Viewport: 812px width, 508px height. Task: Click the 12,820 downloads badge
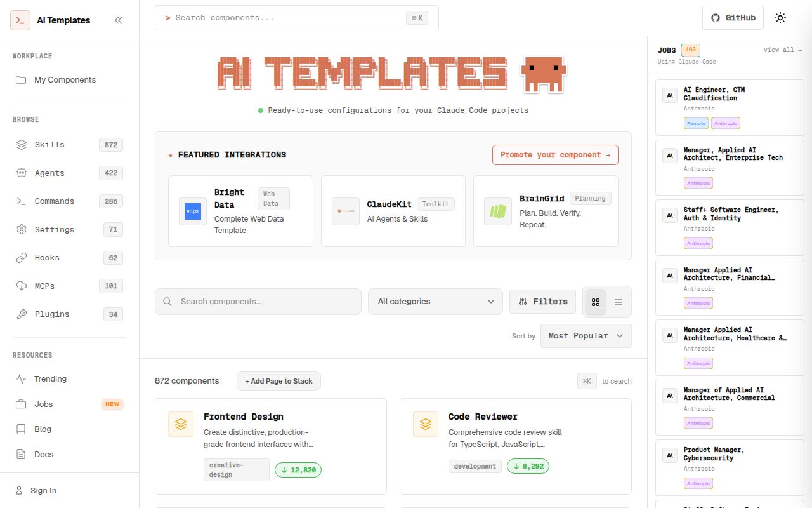point(298,470)
